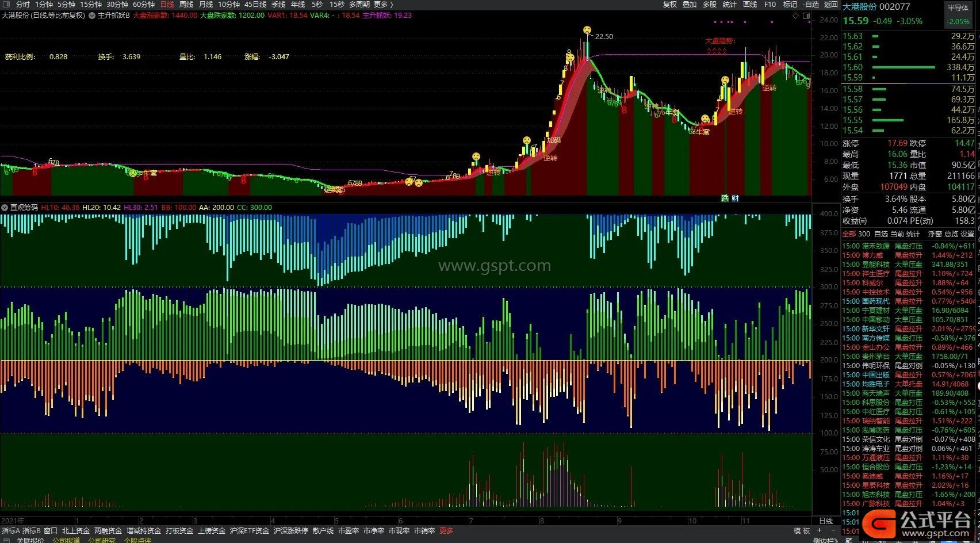Click the 标记 mark button
The width and height of the screenshot is (980, 543).
pos(790,4)
